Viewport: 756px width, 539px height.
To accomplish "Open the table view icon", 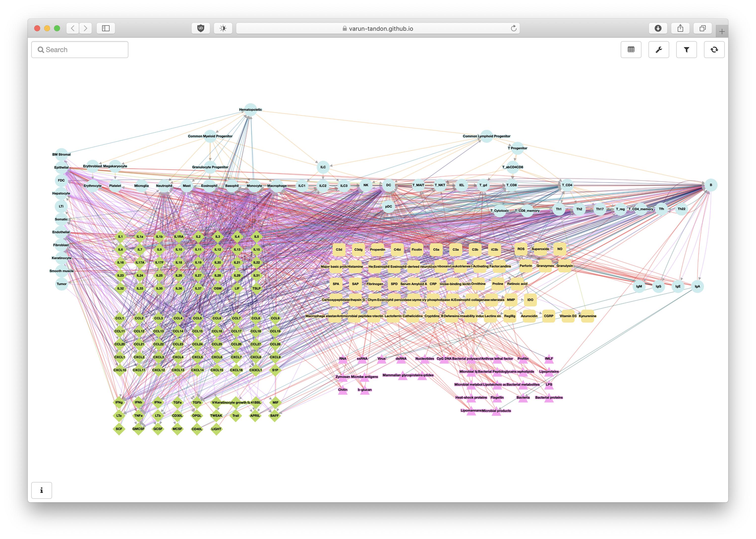I will pos(631,49).
